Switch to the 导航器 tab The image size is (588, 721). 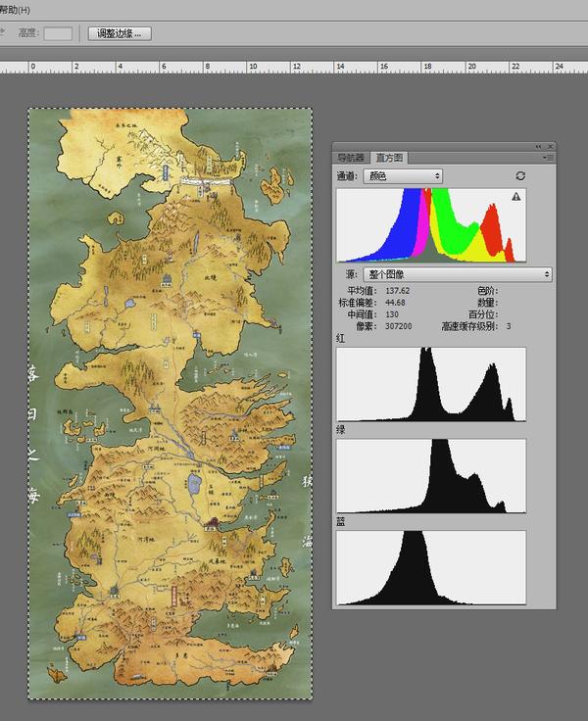click(351, 158)
